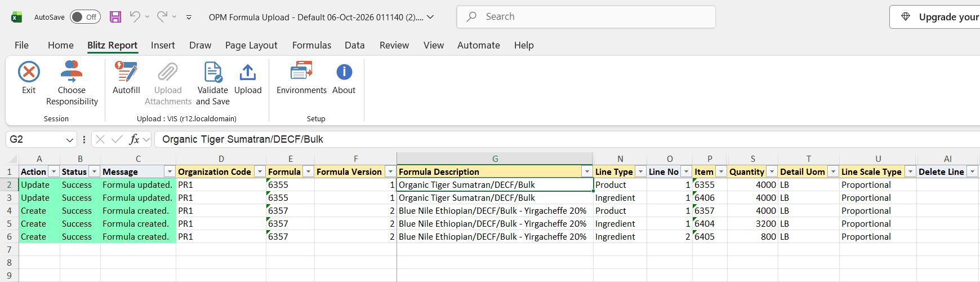Click the formula bar Enter checkmark
Image resolution: width=980 pixels, height=282 pixels.
point(117,139)
